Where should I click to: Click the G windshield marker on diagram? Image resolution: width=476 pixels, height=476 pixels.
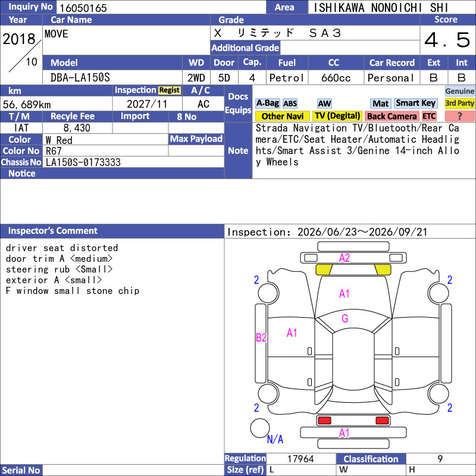tap(345, 318)
